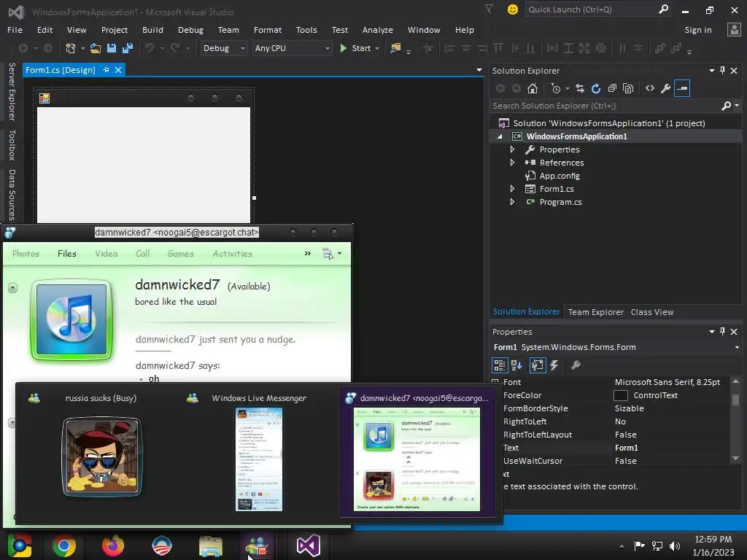Click the Text property value Form1

pyautogui.click(x=626, y=448)
